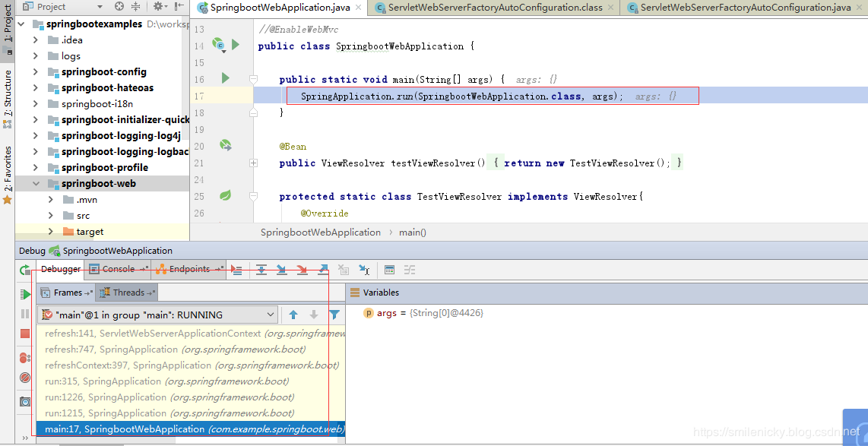
Task: Open ServletWebServerFactoryAutoConfiguration.java tab
Action: pyautogui.click(x=745, y=8)
